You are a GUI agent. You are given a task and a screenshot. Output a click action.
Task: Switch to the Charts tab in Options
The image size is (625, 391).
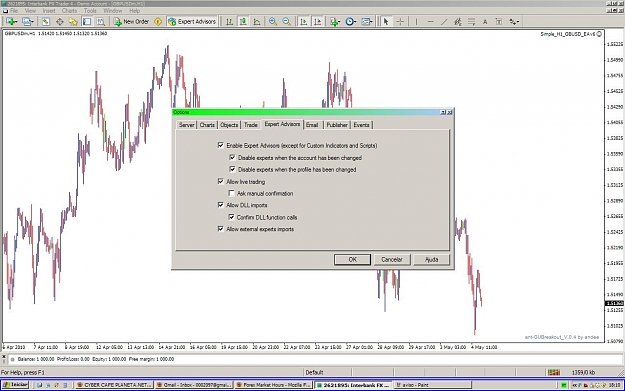pyautogui.click(x=207, y=125)
